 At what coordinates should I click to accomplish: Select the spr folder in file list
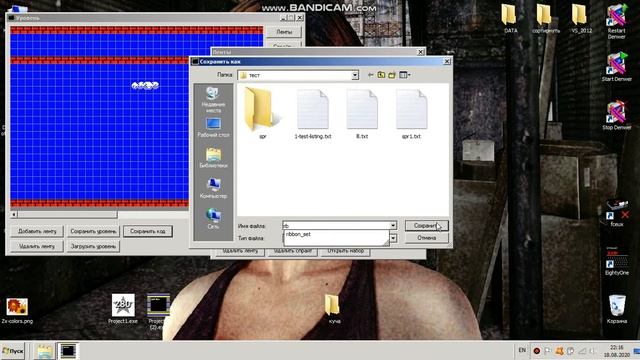263,113
